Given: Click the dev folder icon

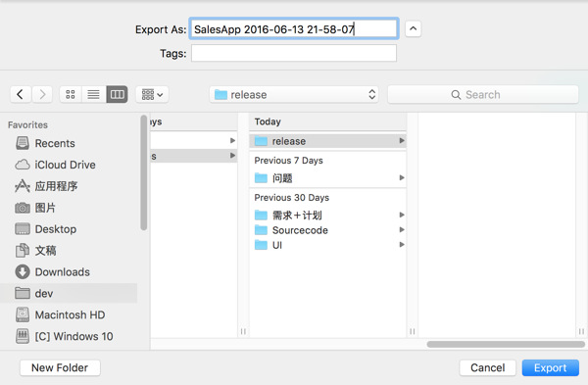Looking at the screenshot, I should coord(23,293).
